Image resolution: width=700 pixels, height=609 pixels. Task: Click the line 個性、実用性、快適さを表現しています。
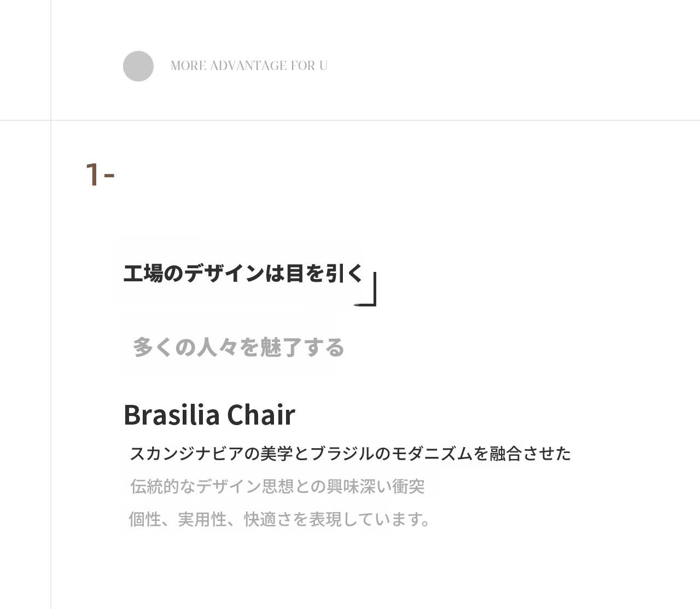tap(279, 519)
